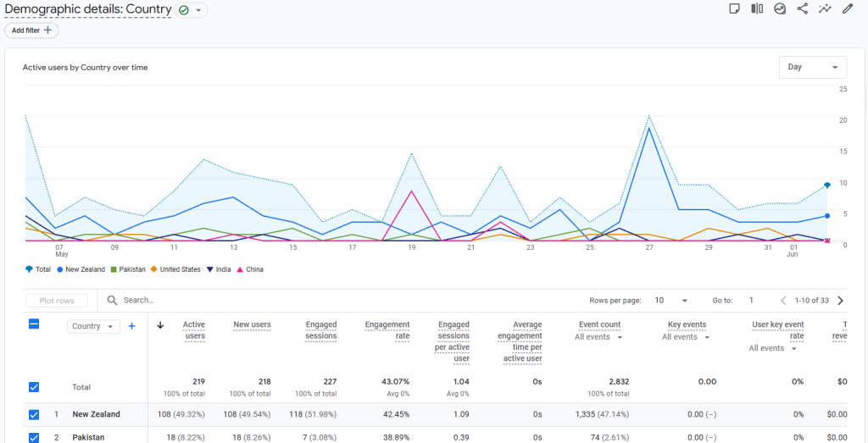Click the Demographic details: Country title
Viewport: 868px width, 443px height.
[x=88, y=9]
